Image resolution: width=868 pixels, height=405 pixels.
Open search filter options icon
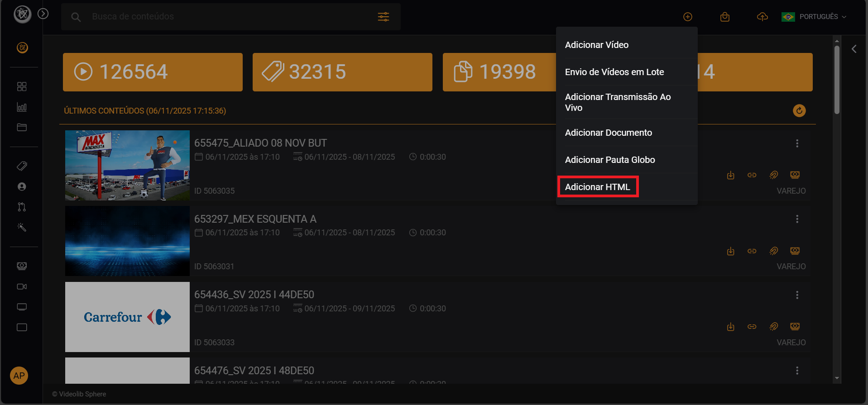click(x=384, y=17)
